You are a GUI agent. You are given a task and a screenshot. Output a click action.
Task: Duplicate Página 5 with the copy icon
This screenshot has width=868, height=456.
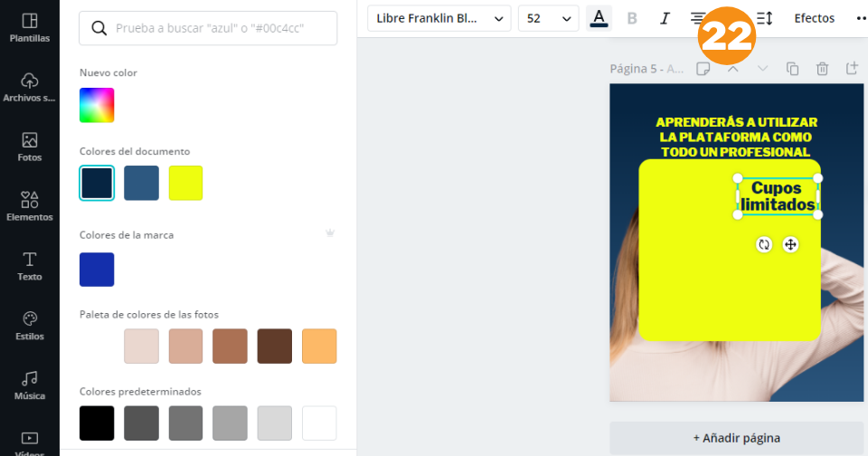793,69
